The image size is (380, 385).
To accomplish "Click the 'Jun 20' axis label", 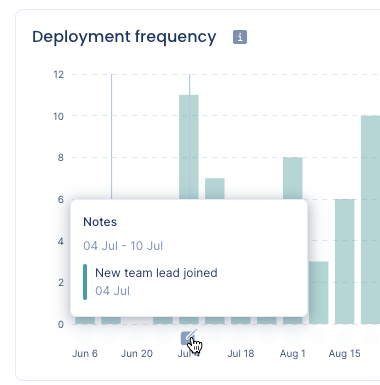I will 137,354.
